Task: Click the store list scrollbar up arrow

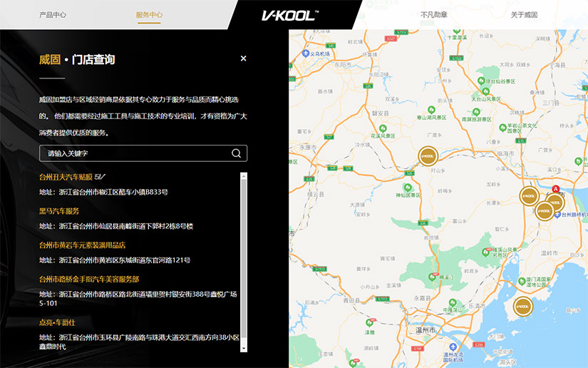Action: (x=244, y=175)
